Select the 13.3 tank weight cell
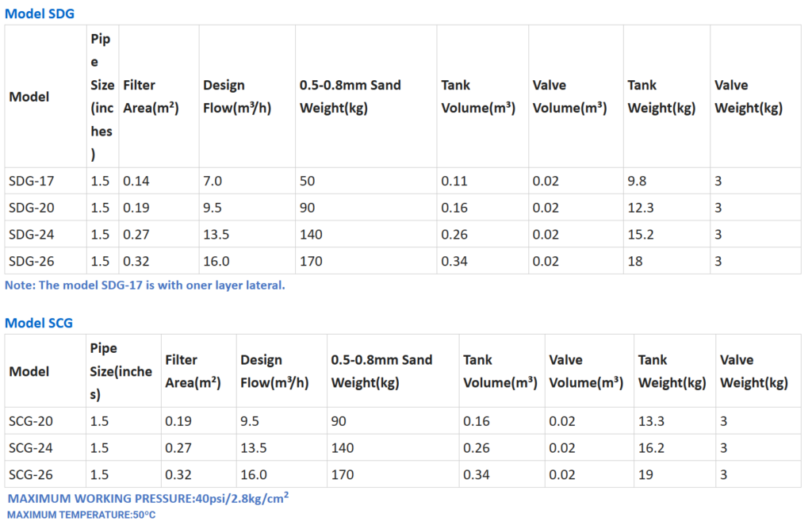 pos(651,421)
